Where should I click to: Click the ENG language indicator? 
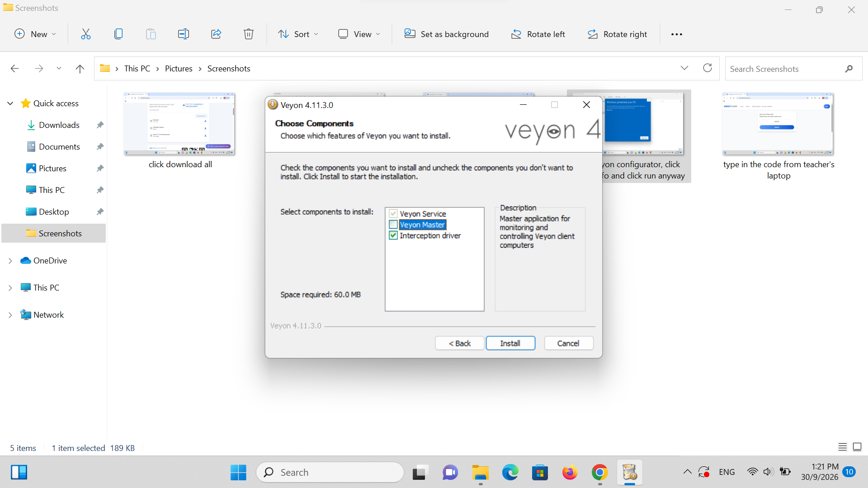tap(727, 472)
